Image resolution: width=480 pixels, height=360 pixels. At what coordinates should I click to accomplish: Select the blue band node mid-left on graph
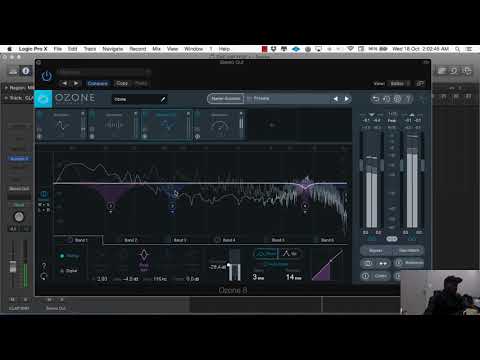172,206
